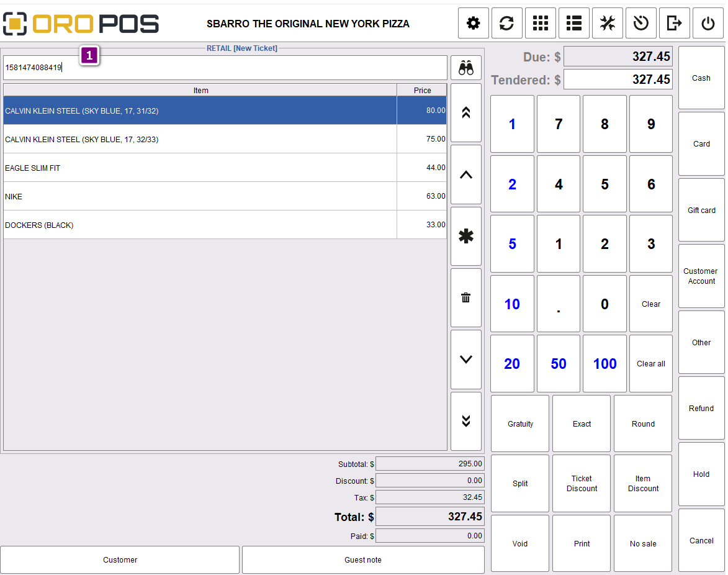Tap keypad digit 8

pyautogui.click(x=604, y=124)
